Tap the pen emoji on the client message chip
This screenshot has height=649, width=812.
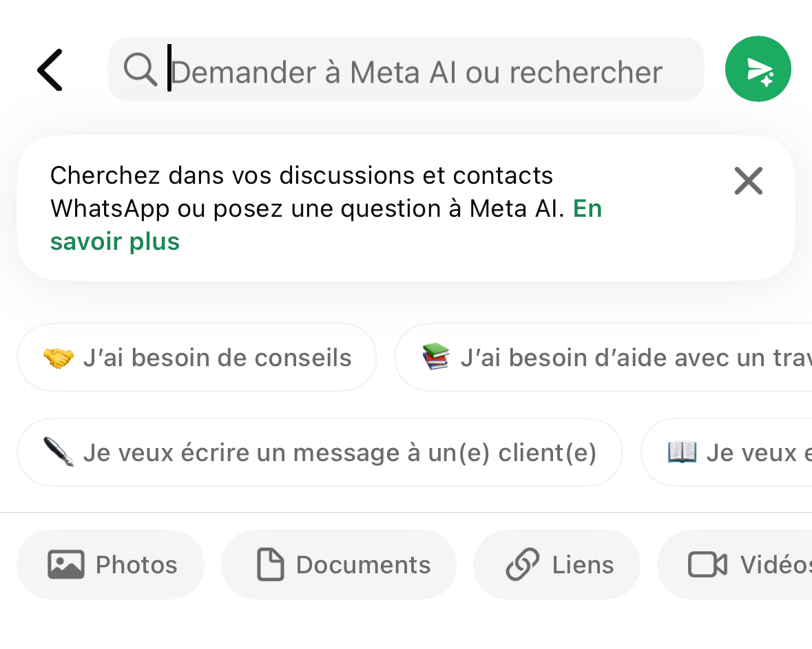pyautogui.click(x=59, y=452)
